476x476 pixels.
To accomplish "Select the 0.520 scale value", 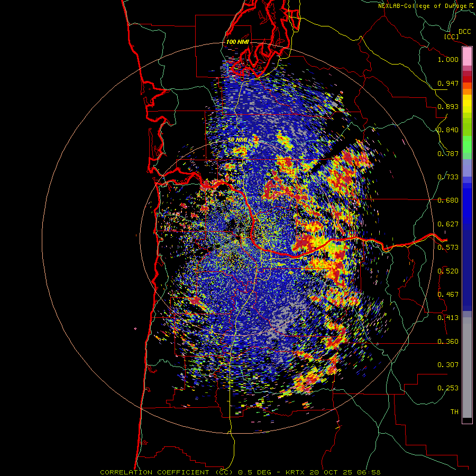I will coord(448,271).
